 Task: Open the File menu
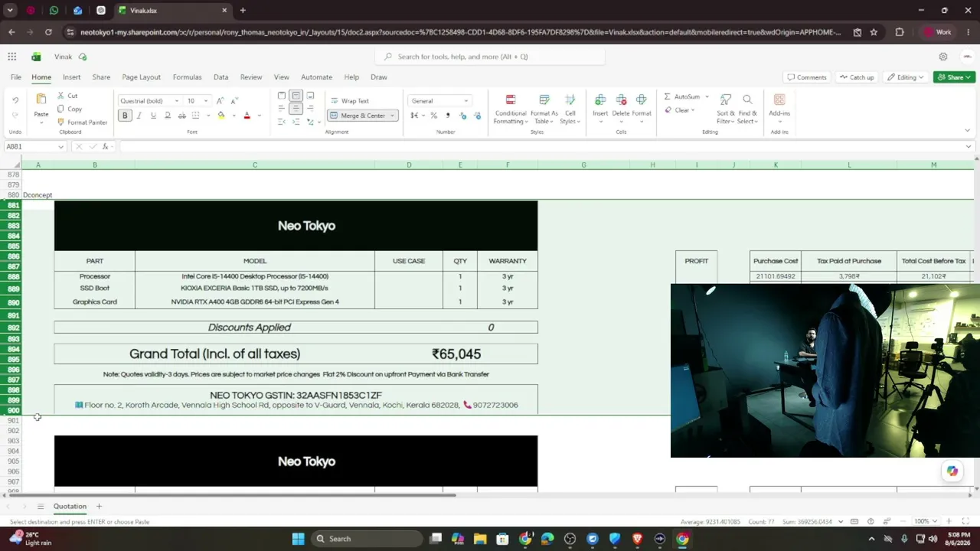pos(15,77)
